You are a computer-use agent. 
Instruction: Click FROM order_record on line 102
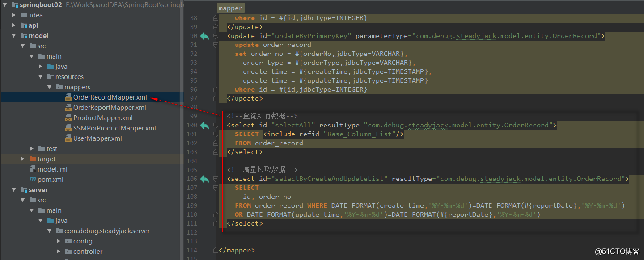point(269,143)
